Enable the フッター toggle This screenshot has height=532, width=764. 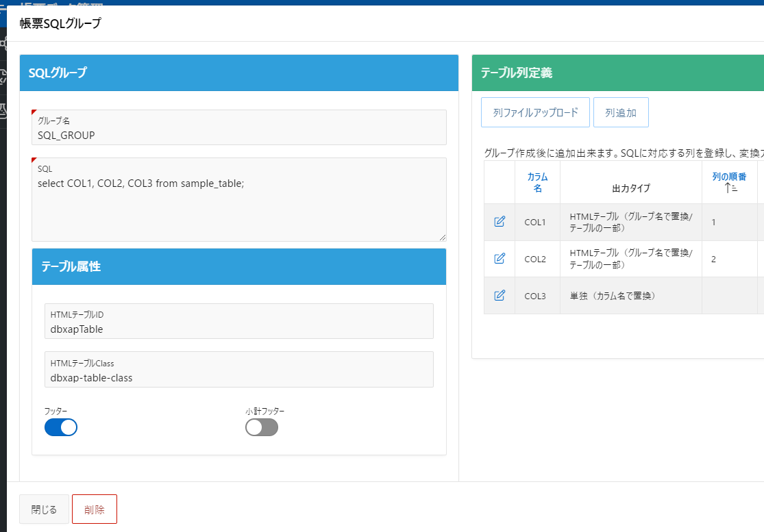(60, 427)
